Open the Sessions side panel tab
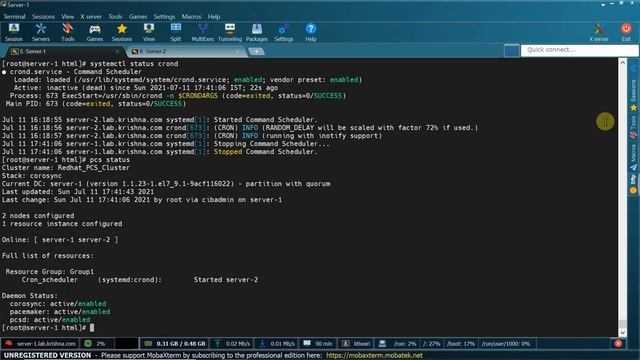Image resolution: width=640 pixels, height=360 pixels. click(633, 94)
